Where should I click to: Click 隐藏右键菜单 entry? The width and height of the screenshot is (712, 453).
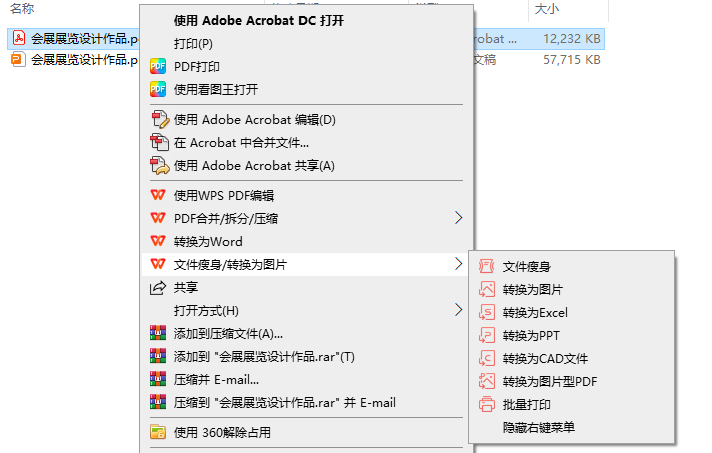539,427
